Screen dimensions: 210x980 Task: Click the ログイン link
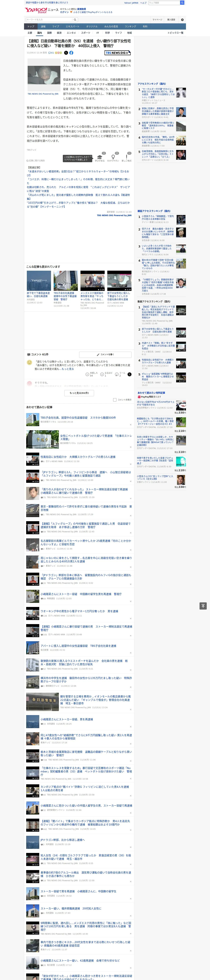(64, 12)
